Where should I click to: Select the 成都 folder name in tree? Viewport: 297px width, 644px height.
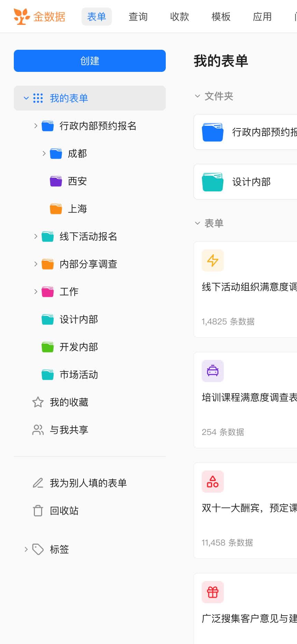coord(77,153)
